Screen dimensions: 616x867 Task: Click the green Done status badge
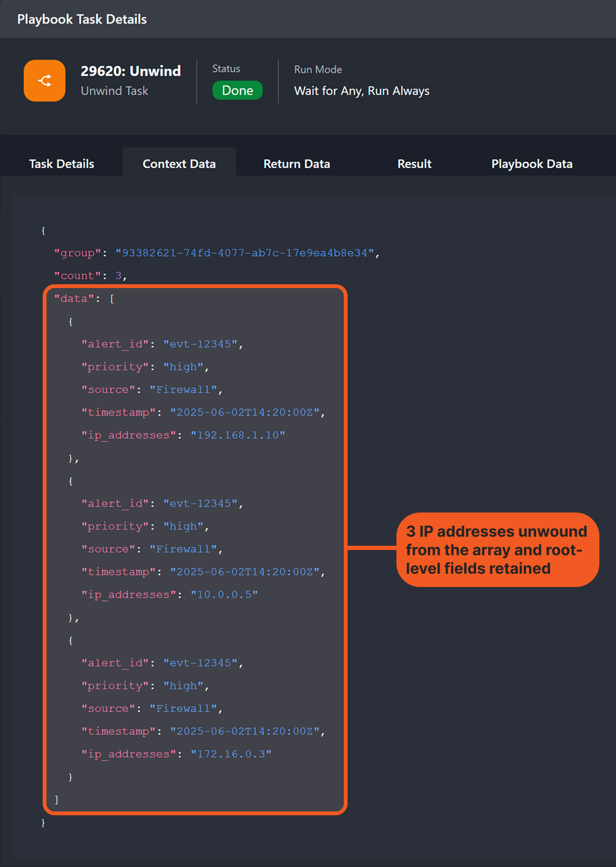point(237,91)
